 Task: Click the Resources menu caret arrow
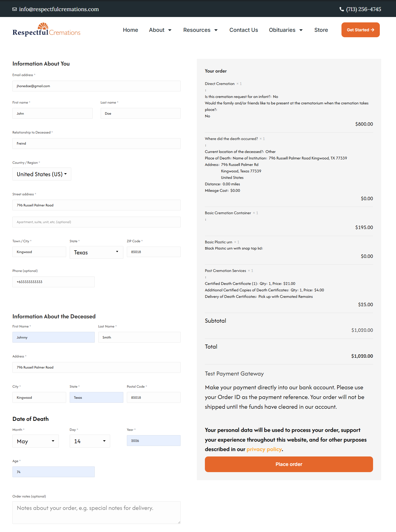point(216,30)
